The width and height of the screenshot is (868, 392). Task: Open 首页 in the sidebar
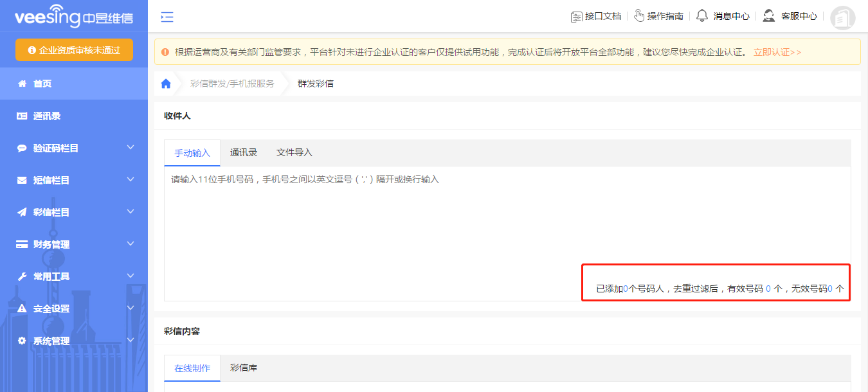74,84
